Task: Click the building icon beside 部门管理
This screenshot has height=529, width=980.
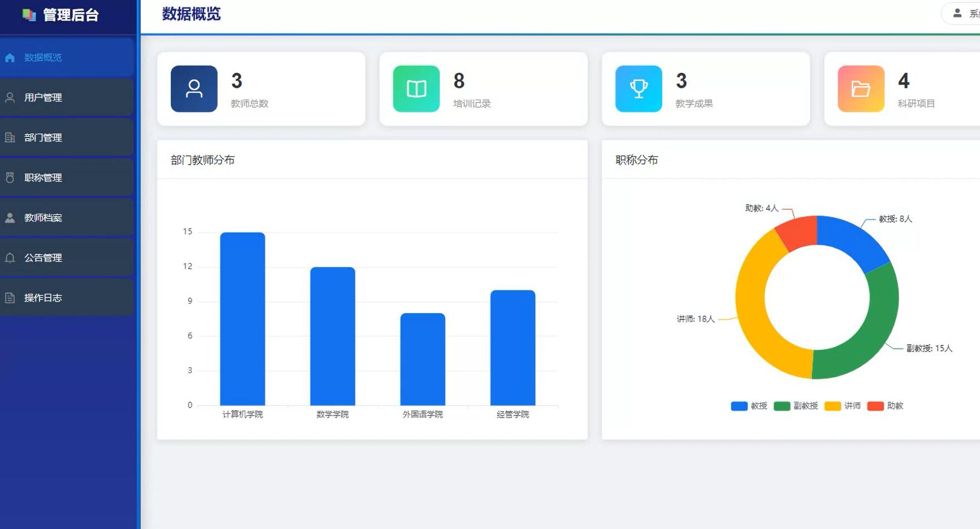Action: click(10, 137)
